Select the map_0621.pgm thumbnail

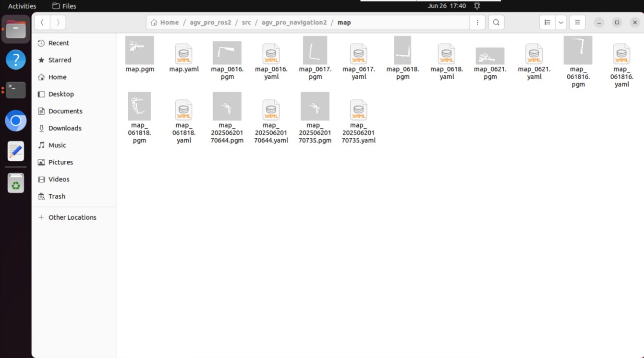coord(490,56)
